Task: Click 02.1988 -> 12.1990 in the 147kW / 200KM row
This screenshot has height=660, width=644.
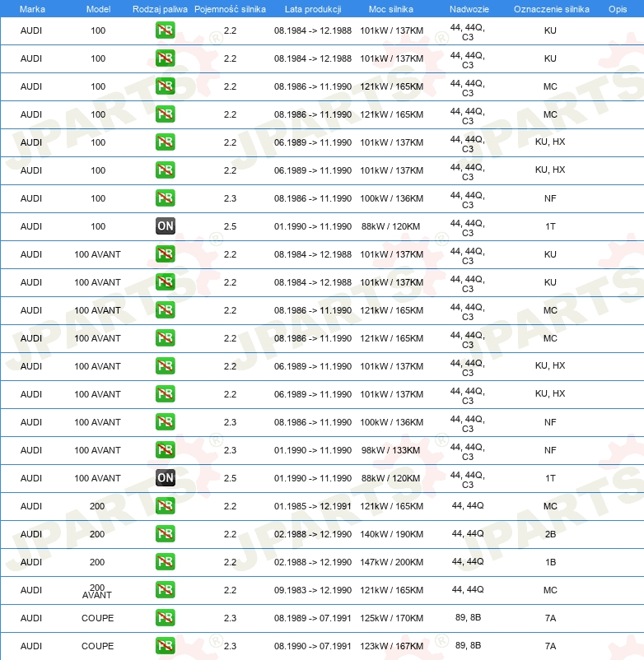Action: pyautogui.click(x=313, y=562)
